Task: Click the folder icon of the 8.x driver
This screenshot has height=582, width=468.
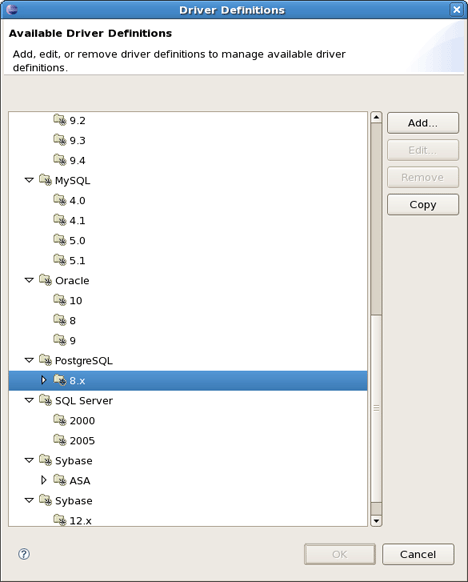Action: [59, 380]
